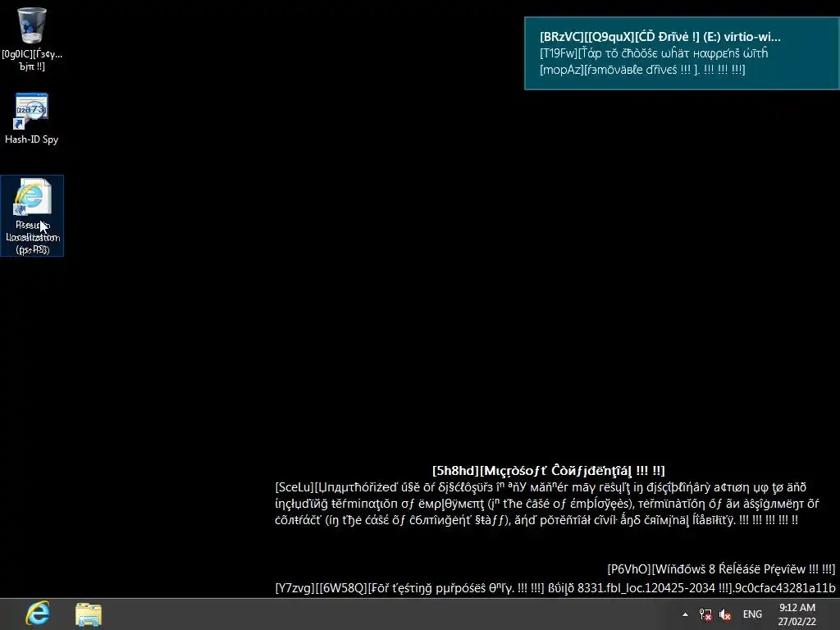Open File Explorer from the taskbar
The width and height of the screenshot is (840, 630).
pyautogui.click(x=89, y=614)
